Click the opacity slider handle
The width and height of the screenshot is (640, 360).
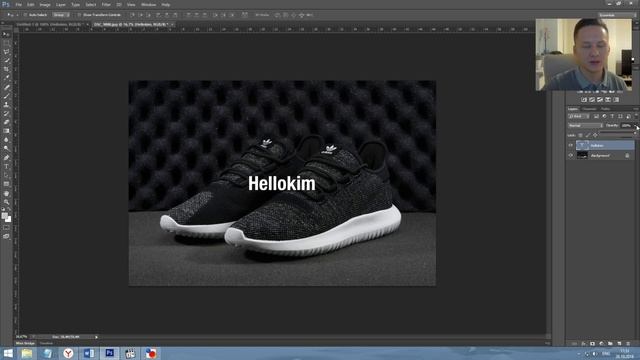(635, 133)
